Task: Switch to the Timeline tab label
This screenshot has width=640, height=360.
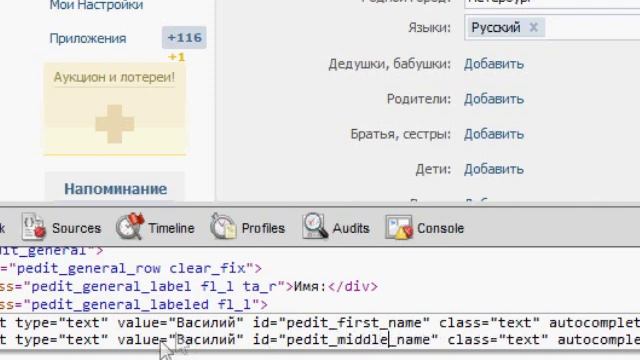Action: (171, 228)
